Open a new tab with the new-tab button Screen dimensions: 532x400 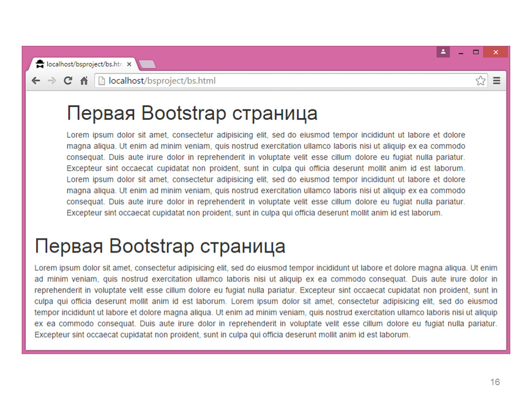point(147,64)
